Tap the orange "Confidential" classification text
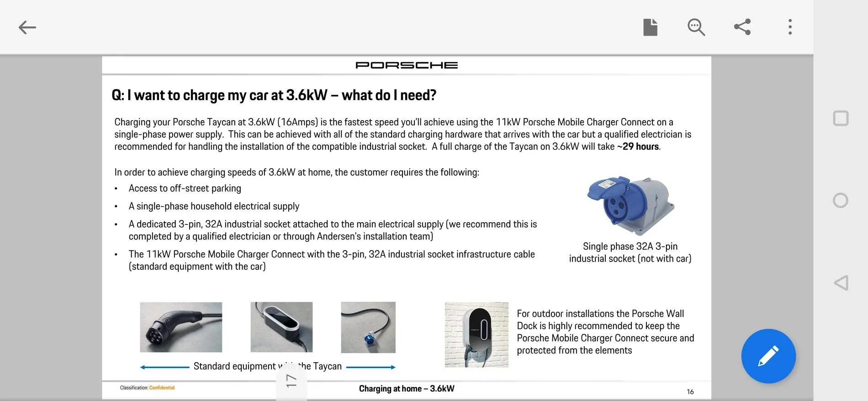 coord(162,388)
